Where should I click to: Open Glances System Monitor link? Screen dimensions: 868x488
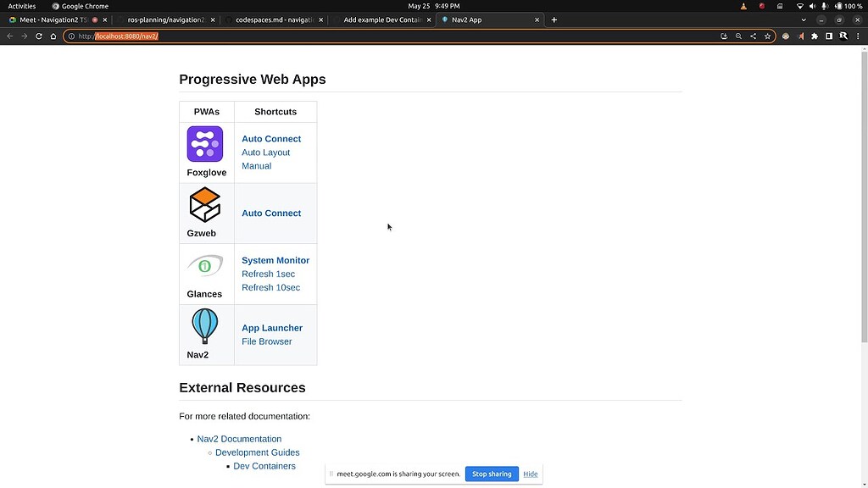tap(275, 260)
